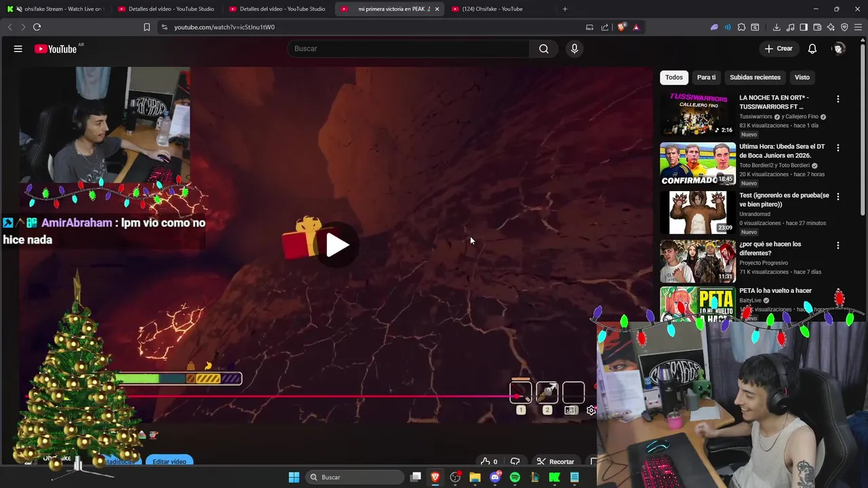Screen dimensions: 868x488
Task: Open options menu for por qué se hacen video
Action: 837,245
